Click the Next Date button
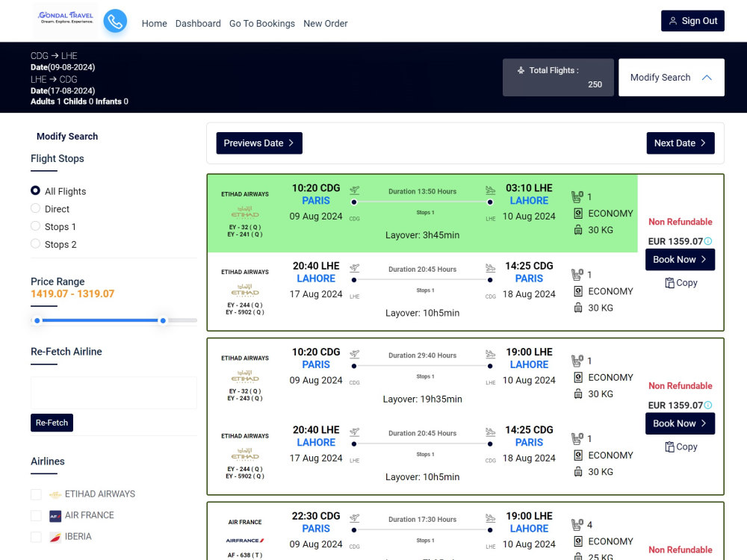This screenshot has width=747, height=560. 681,143
